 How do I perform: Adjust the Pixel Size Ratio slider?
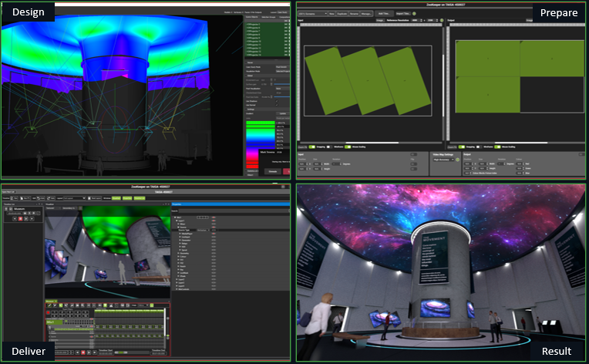click(x=282, y=97)
